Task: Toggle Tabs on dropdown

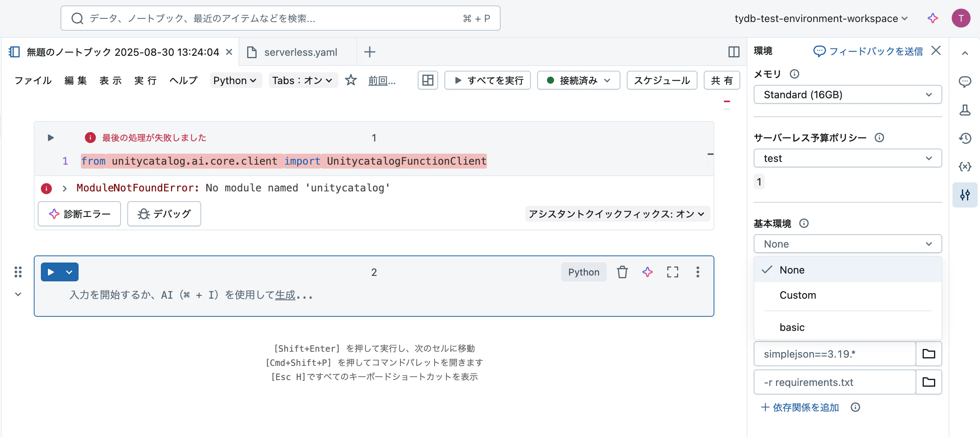Action: 303,80
